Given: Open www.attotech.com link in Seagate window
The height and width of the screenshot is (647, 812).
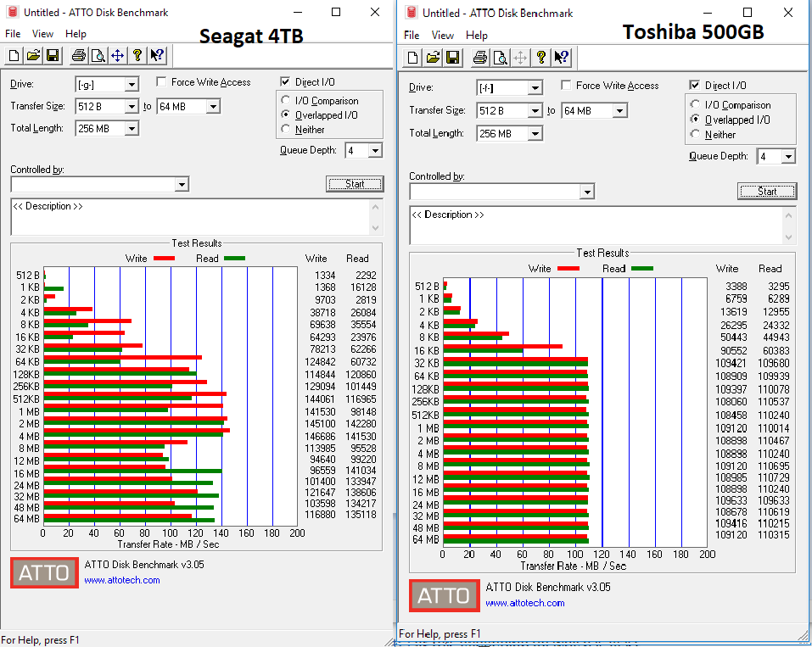Looking at the screenshot, I should (122, 580).
